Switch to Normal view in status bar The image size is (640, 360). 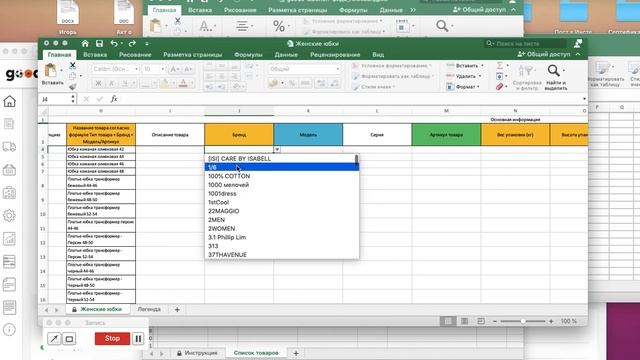click(x=448, y=321)
